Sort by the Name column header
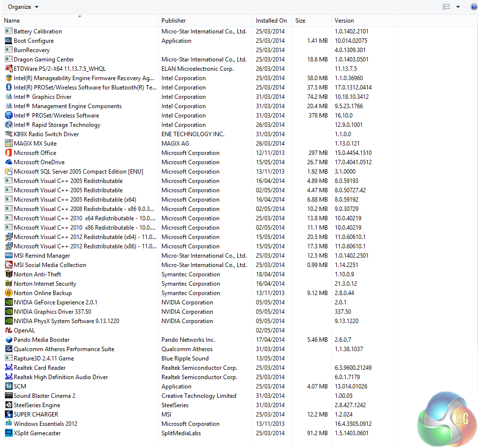Screen dimensions: 478x448 click(x=12, y=20)
